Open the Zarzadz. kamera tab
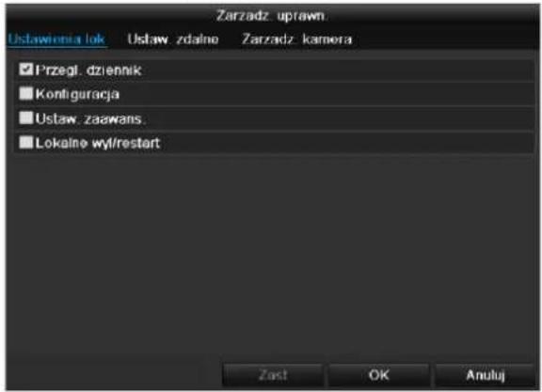 297,39
